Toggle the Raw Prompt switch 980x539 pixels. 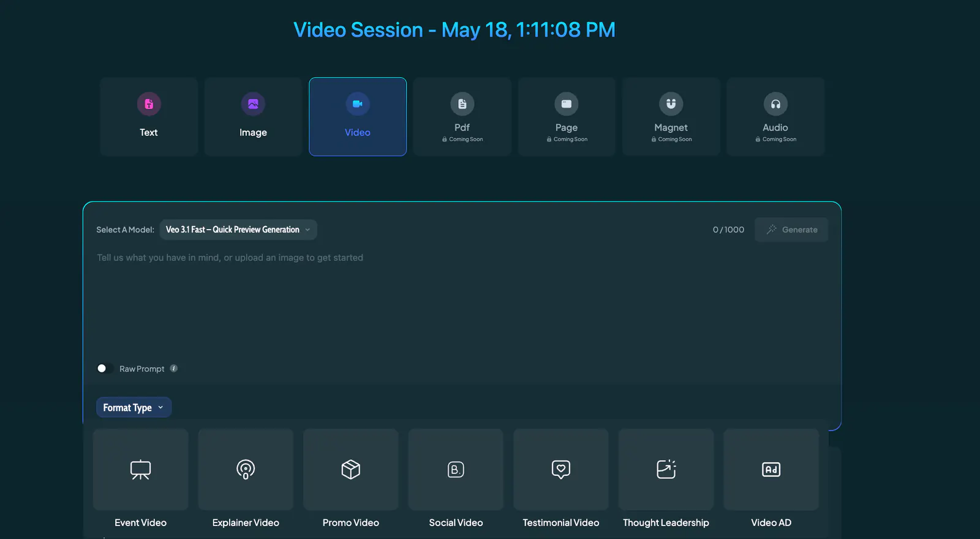105,368
